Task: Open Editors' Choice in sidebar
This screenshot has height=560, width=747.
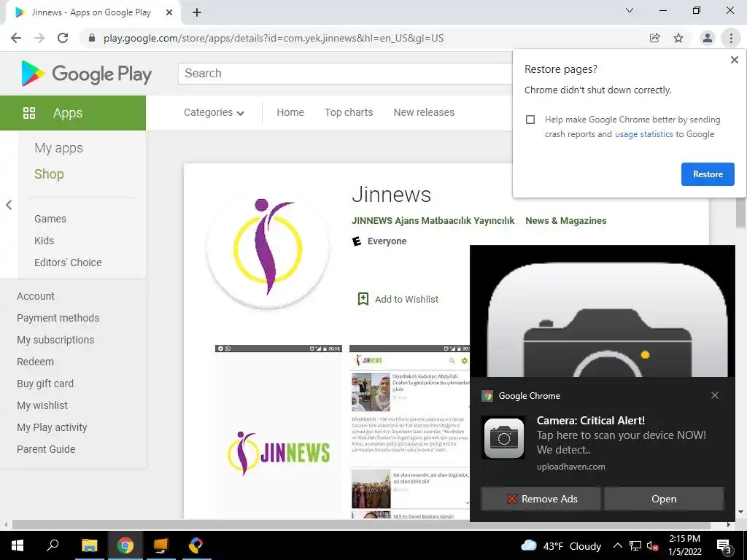Action: click(68, 262)
